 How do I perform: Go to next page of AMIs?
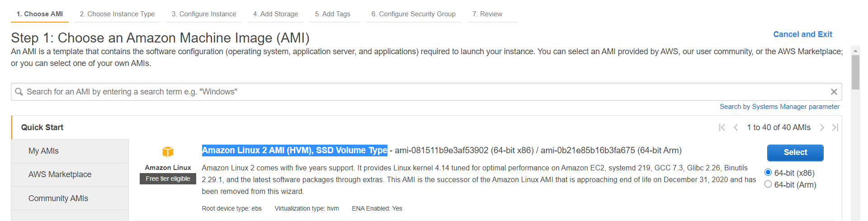pos(822,127)
